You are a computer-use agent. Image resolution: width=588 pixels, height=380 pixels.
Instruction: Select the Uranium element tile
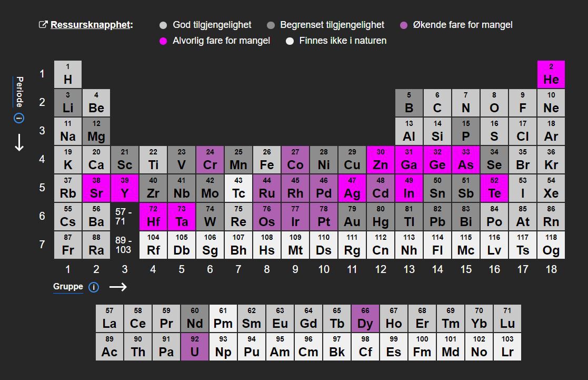195,347
